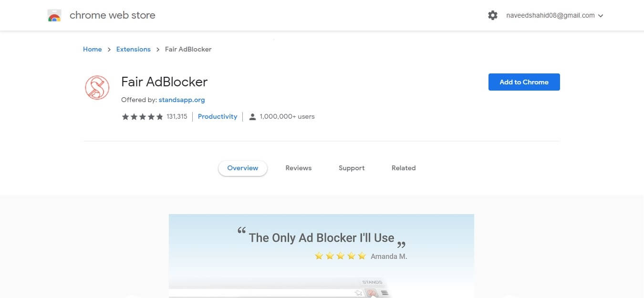Click the breadcrumb chevron after Home
Screen dimensions: 644x298
(109, 49)
